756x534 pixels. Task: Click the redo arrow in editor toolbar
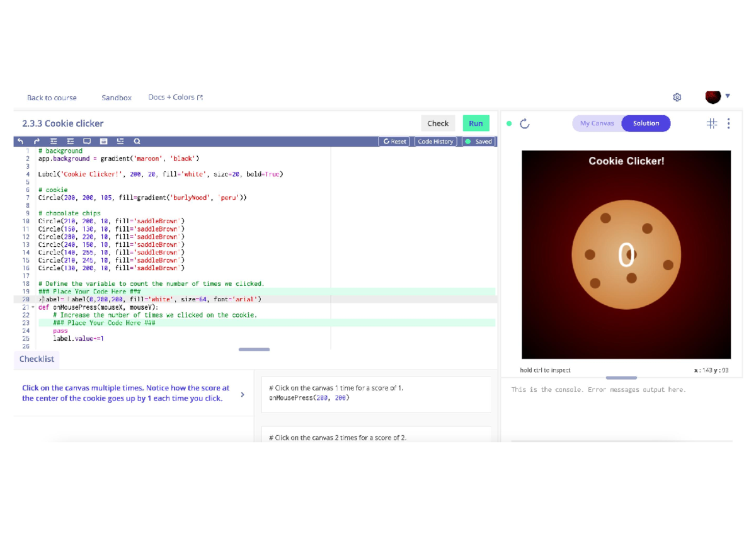click(x=37, y=142)
